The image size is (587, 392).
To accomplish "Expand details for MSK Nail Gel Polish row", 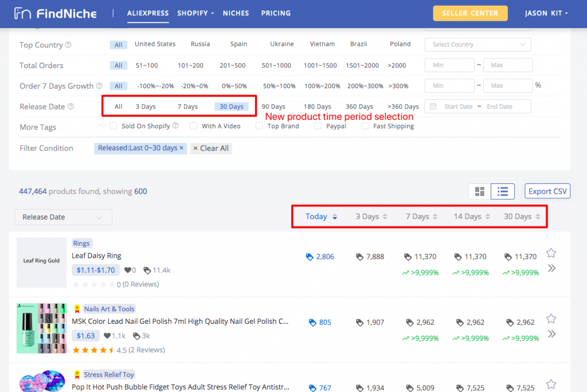I will click(551, 334).
